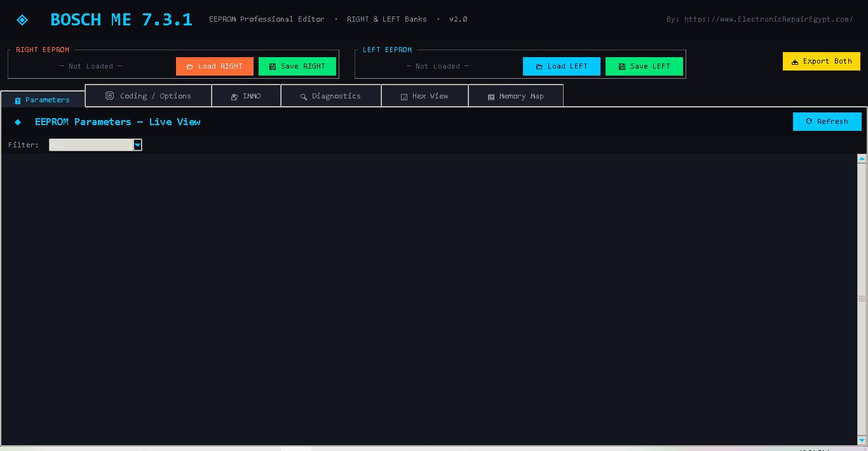The height and width of the screenshot is (451, 868).
Task: Switch to the Parameters tab
Action: (x=43, y=100)
